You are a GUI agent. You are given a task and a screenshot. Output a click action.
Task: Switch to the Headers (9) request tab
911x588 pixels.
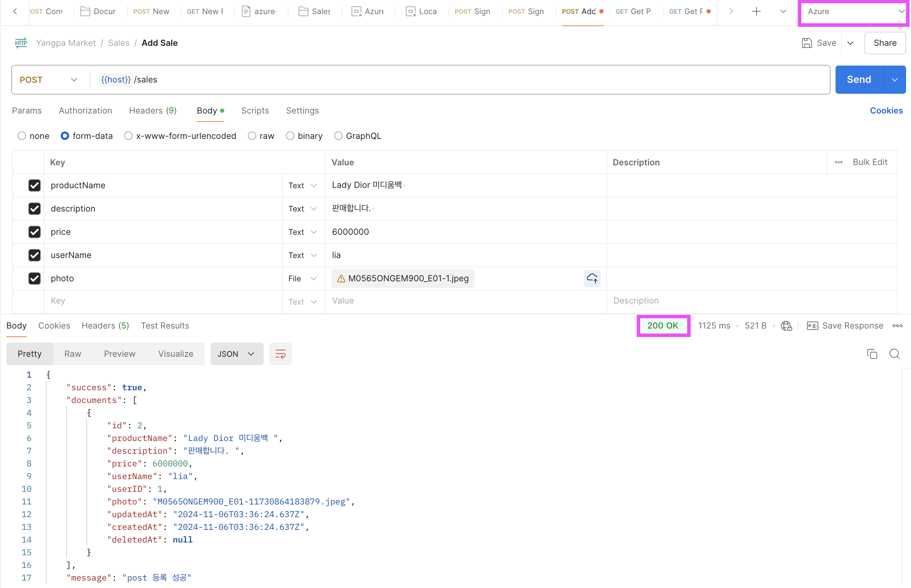(153, 111)
